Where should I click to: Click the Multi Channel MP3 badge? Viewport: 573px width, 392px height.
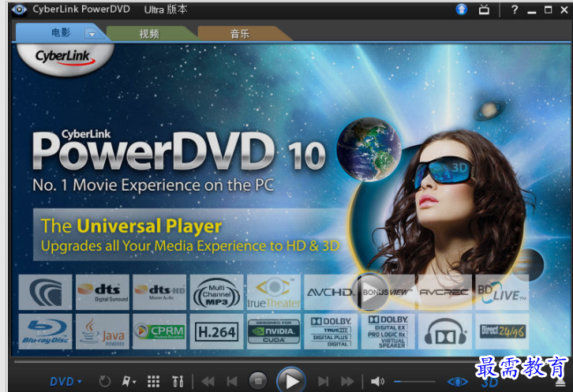217,293
